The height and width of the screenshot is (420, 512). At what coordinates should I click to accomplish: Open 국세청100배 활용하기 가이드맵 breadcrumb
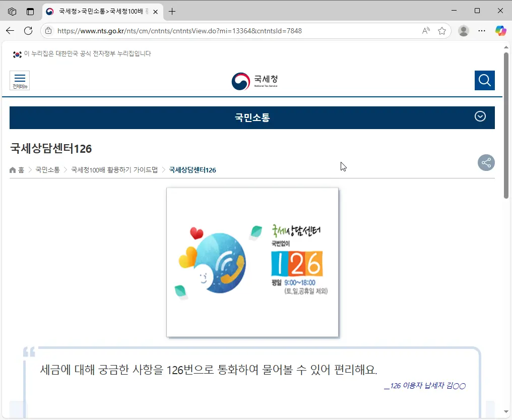coord(114,170)
